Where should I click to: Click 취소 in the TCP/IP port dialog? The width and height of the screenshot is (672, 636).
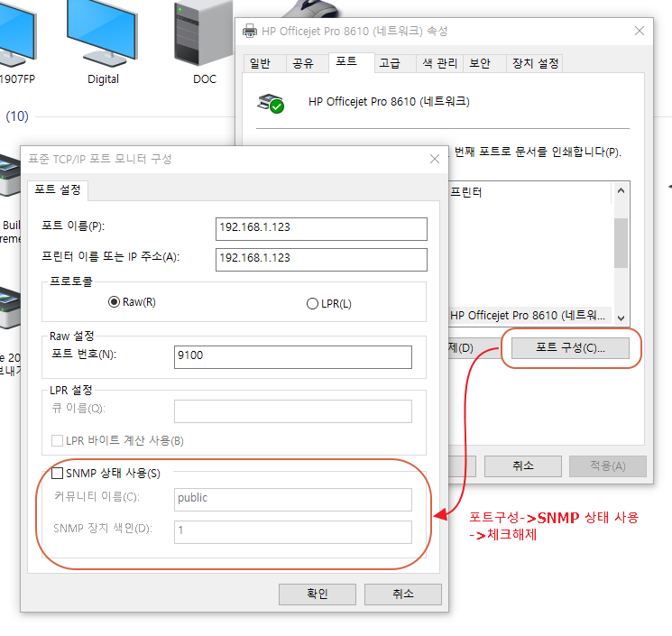pyautogui.click(x=403, y=594)
